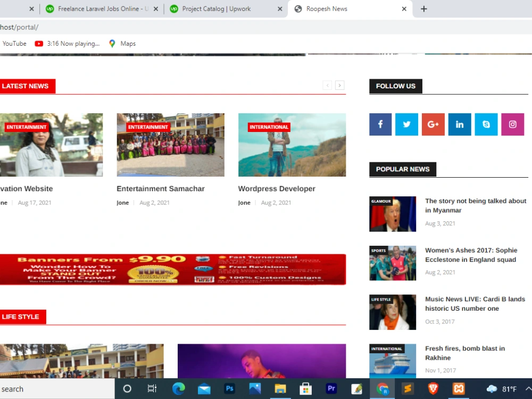
Task: Click the Skype follow icon
Action: pos(486,124)
